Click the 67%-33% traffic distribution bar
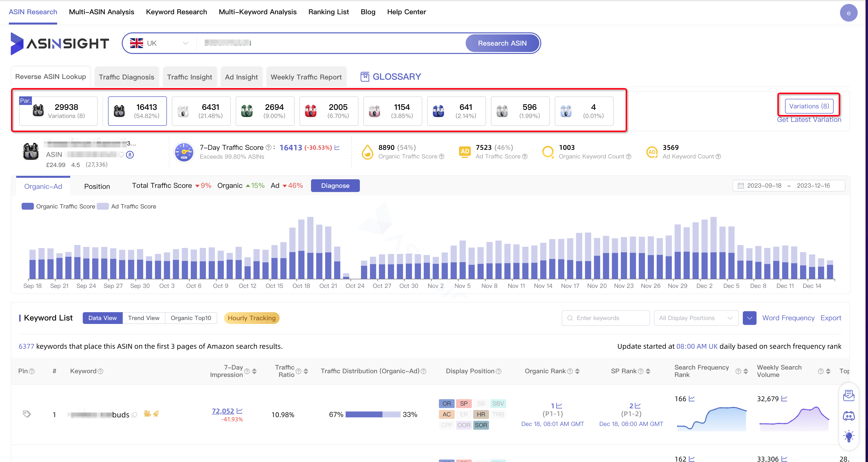 [x=373, y=415]
